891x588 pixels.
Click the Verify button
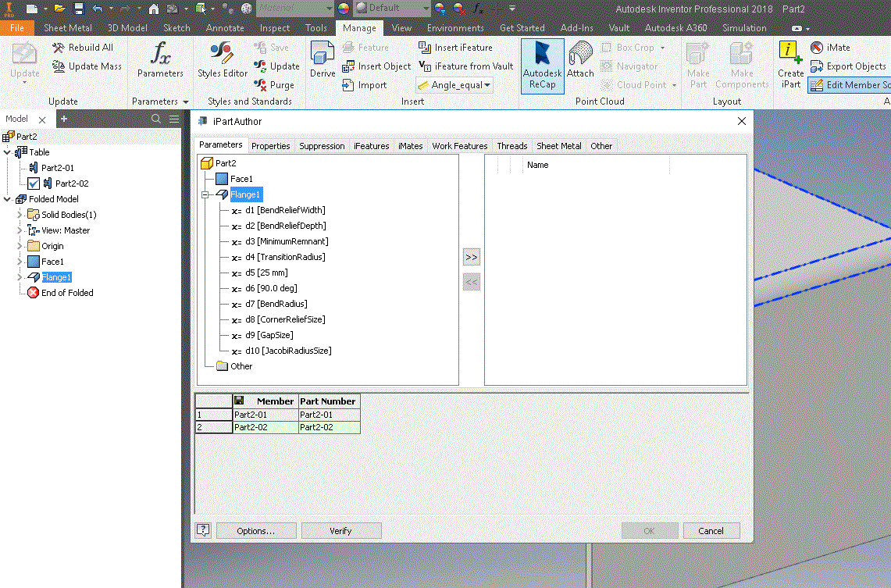click(x=341, y=531)
